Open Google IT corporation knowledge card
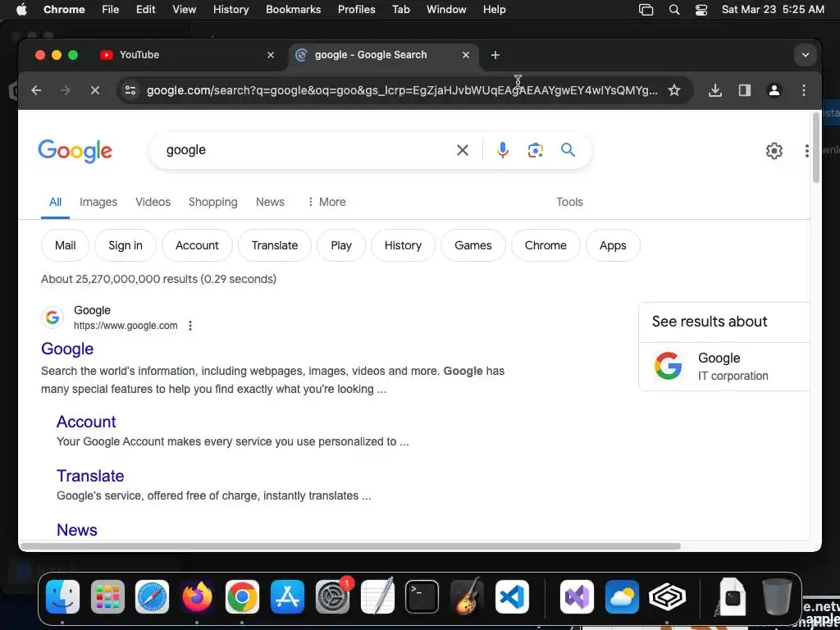The height and width of the screenshot is (630, 840). click(x=724, y=367)
